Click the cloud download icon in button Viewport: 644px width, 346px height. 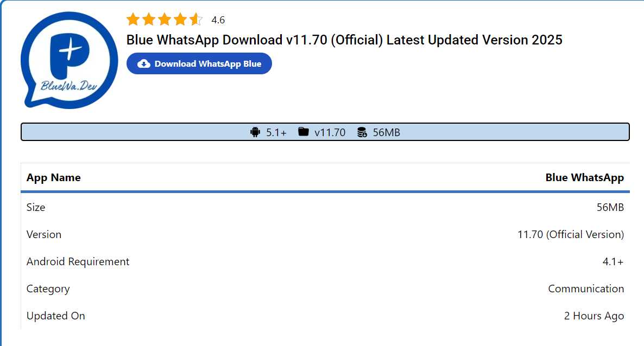click(x=143, y=63)
